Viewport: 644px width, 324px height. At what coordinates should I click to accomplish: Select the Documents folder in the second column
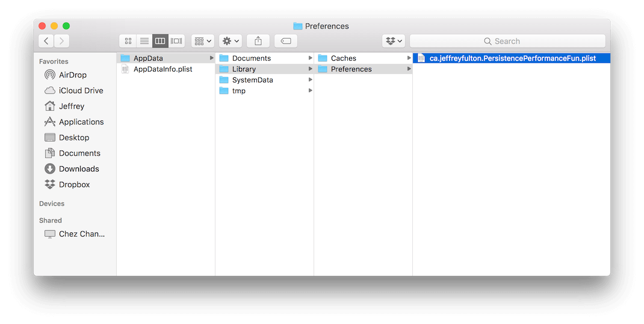[264, 58]
